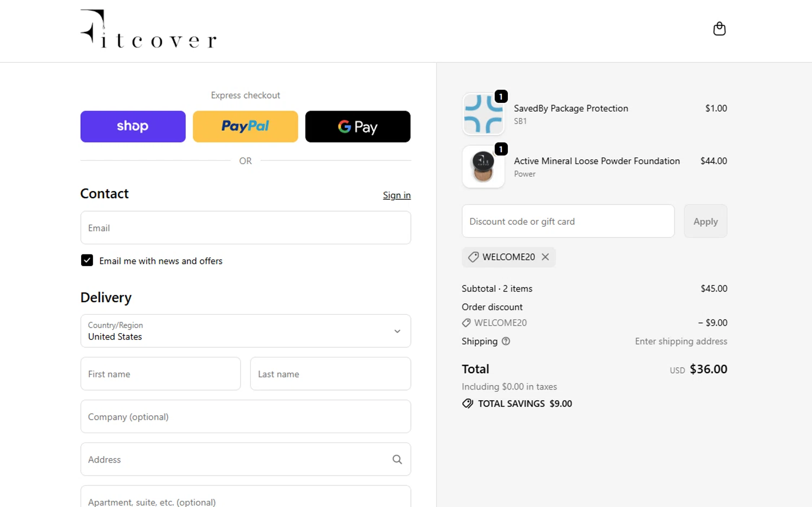Choose PayPal express checkout
812x507 pixels.
pos(245,127)
